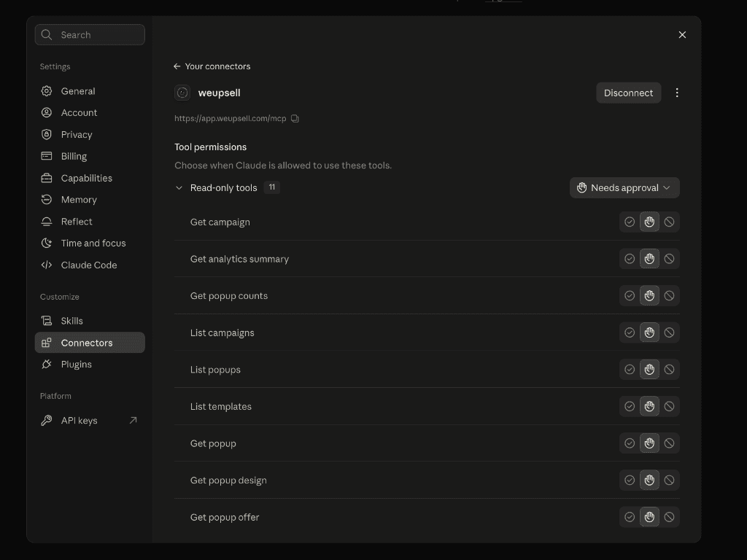Click the magnifier icon in Search
The image size is (747, 560).
(x=46, y=35)
